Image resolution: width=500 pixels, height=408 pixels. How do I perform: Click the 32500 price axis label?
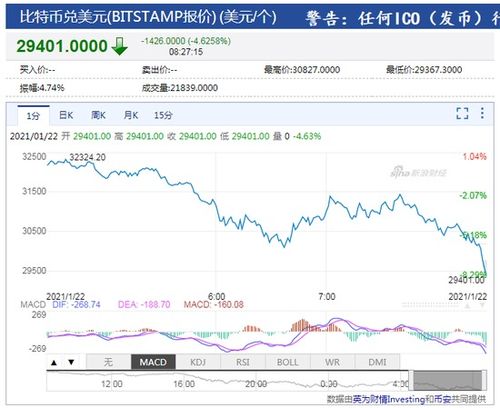click(x=34, y=157)
